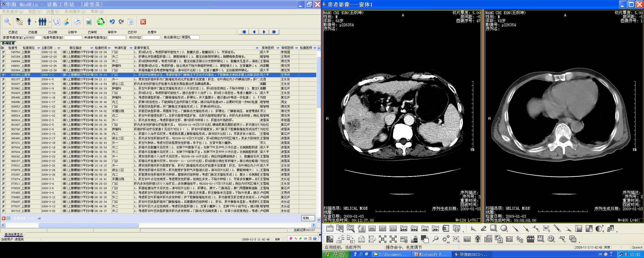Open the 系统操作 menu
Image resolution: width=644 pixels, height=258 pixels.
(75, 12)
